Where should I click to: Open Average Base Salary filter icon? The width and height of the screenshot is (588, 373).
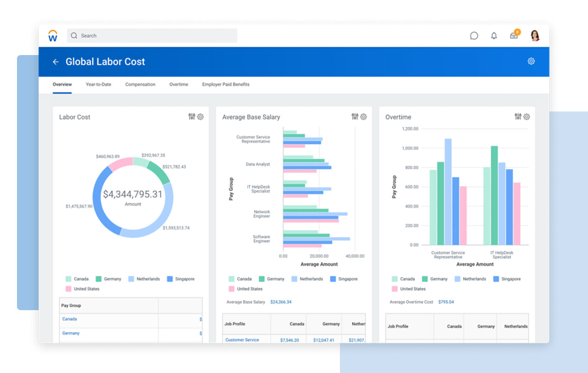point(355,117)
